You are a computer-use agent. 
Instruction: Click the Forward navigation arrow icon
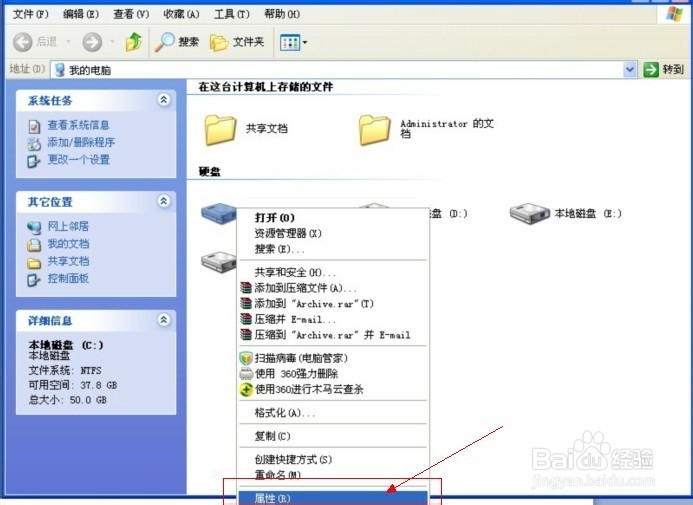click(x=92, y=42)
